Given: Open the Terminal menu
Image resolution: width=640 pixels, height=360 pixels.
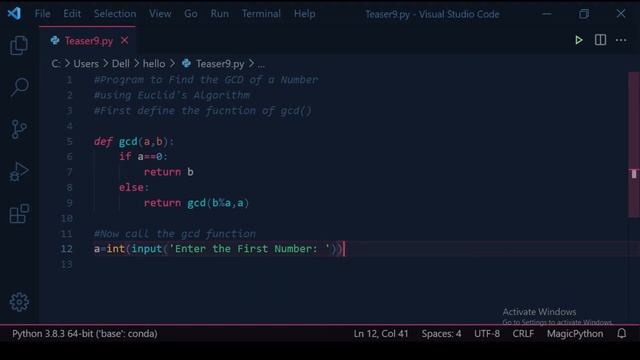Looking at the screenshot, I should coord(261,14).
